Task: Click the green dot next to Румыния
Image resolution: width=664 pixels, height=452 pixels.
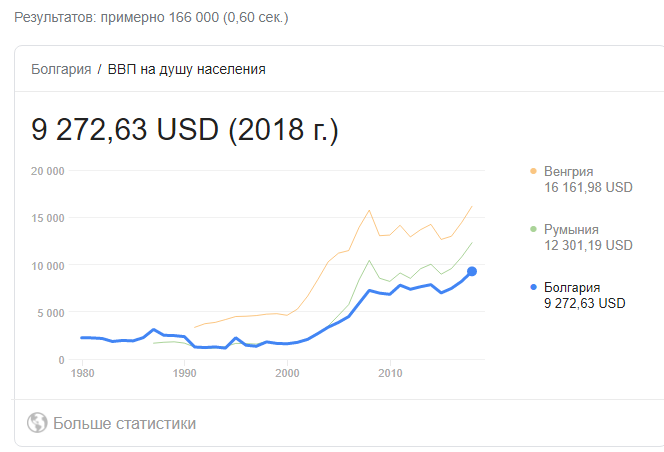Action: click(533, 229)
